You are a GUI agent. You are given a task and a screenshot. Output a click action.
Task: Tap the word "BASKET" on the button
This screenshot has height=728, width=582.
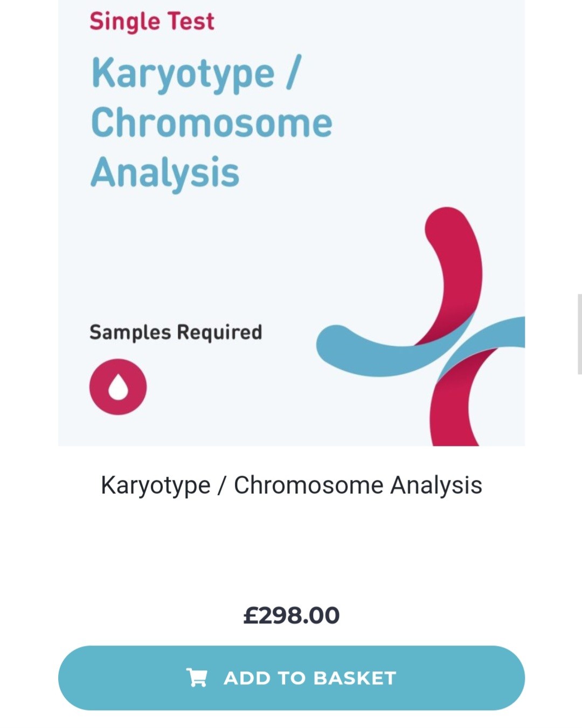(x=355, y=678)
